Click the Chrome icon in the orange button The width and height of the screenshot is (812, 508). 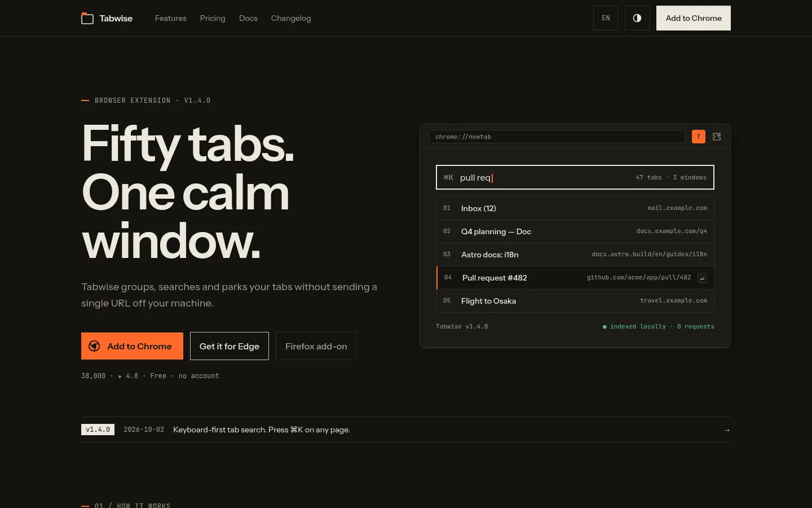point(94,346)
